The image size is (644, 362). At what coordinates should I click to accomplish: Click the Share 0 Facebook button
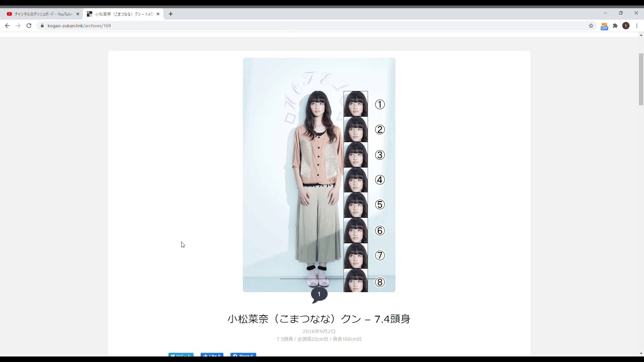point(243,355)
